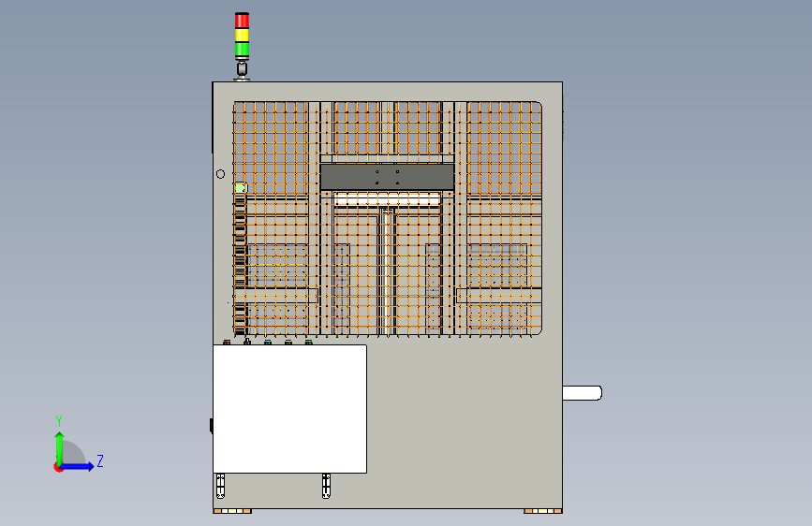This screenshot has height=526, width=812.
Task: Click the Z axis label on triad
Action: pyautogui.click(x=100, y=460)
